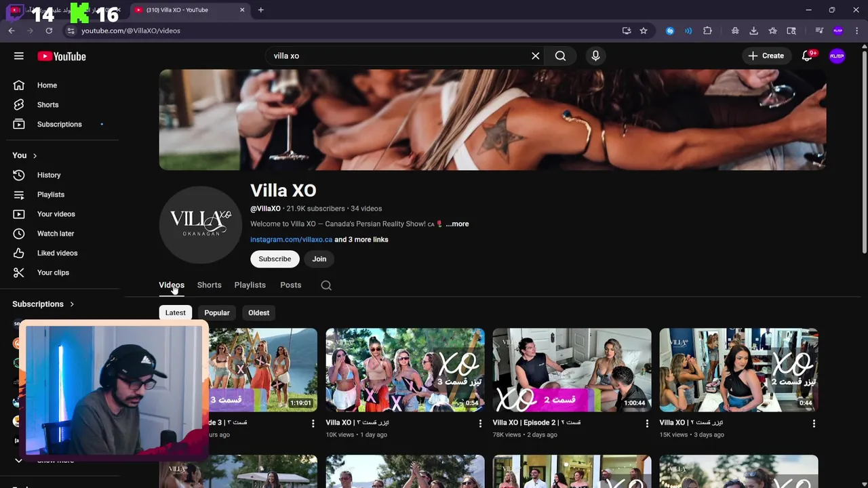Start voice search with microphone icon

595,56
